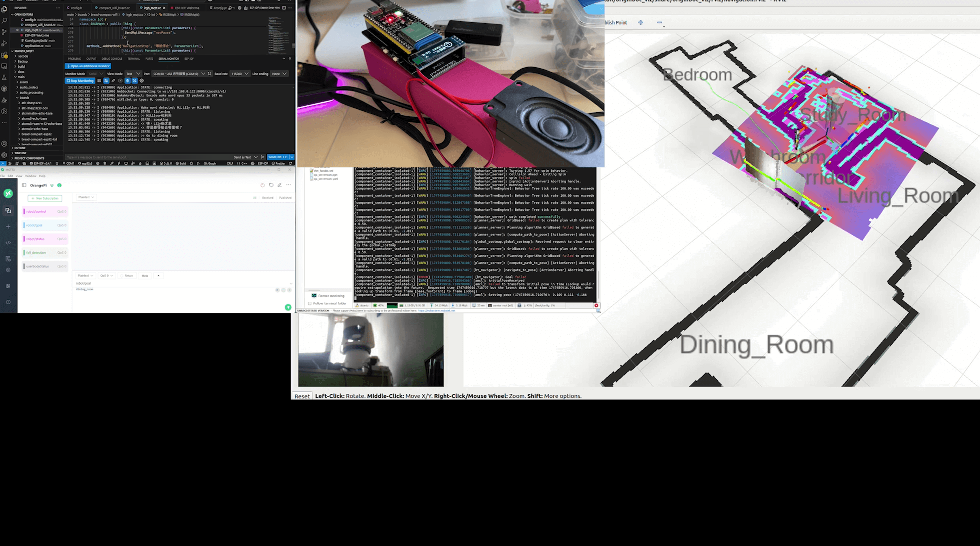Click the edit connection pencil icon

coord(279,185)
